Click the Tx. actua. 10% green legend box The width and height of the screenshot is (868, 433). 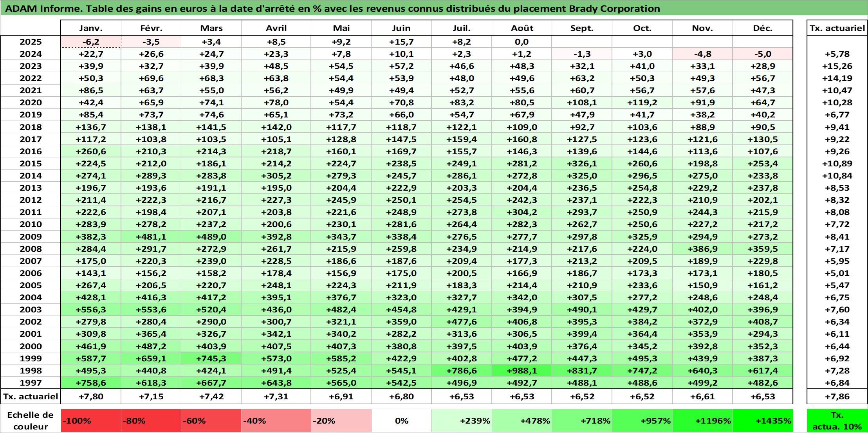coord(837,421)
